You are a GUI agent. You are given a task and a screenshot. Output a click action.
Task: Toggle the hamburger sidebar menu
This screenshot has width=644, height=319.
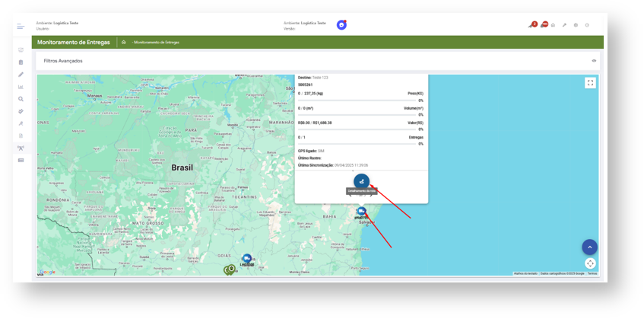pos(21,26)
